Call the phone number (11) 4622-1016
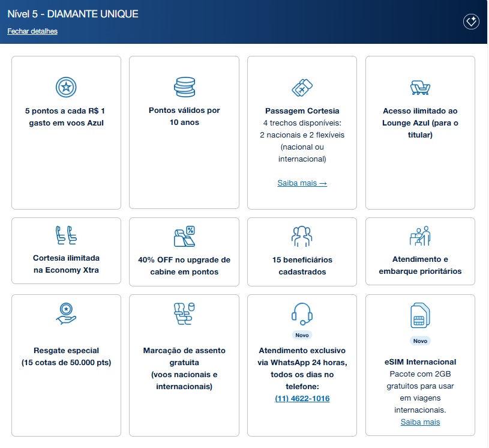489x448 pixels. coord(302,399)
